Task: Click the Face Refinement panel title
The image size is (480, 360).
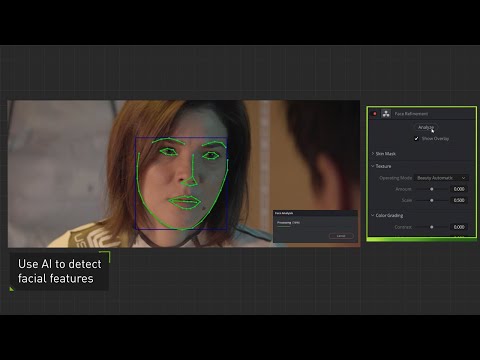Action: (411, 114)
